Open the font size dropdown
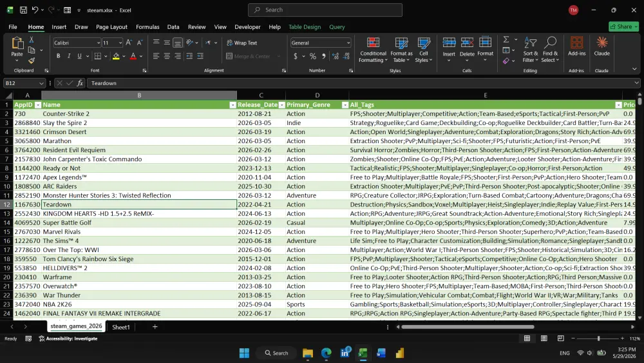 (120, 43)
